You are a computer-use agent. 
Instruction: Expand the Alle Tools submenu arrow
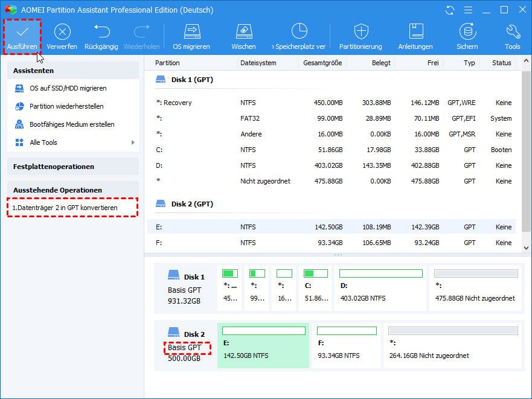(x=133, y=142)
